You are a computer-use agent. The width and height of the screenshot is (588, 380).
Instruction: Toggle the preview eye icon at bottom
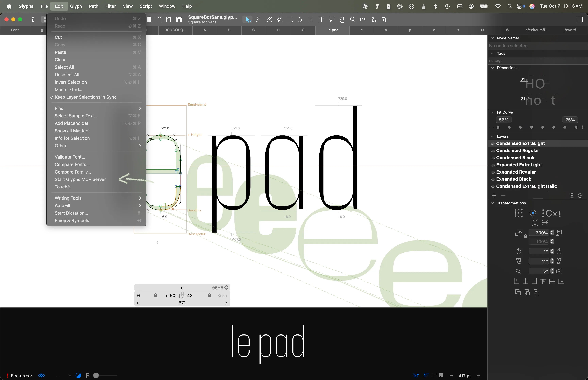click(x=42, y=375)
